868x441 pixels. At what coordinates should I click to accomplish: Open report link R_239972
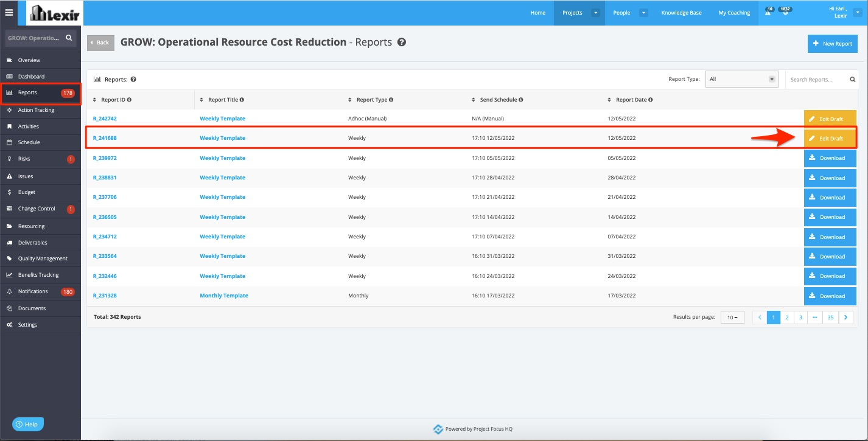click(105, 158)
